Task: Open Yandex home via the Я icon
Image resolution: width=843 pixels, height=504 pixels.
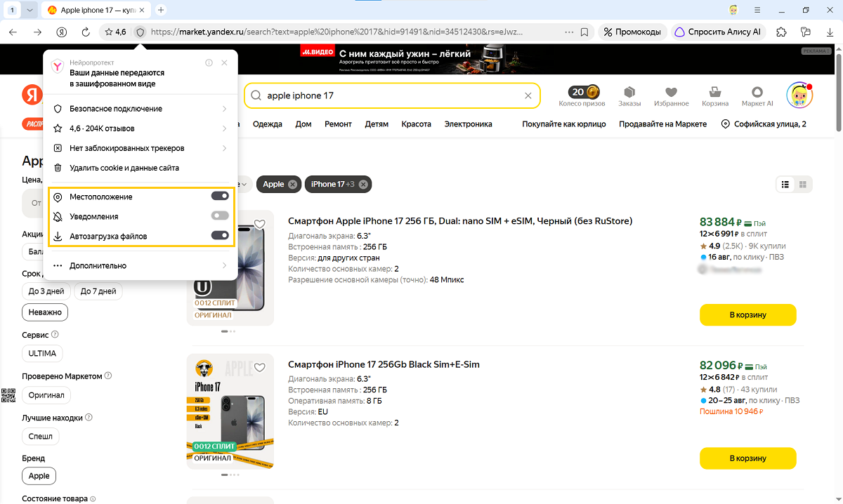Action: pos(62,32)
